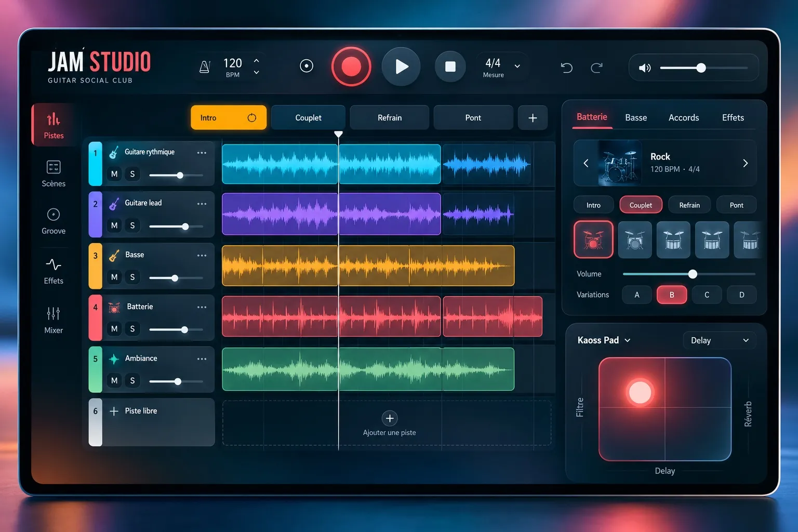Screen dimensions: 798x532
Task: Click the red record button
Action: (x=351, y=66)
